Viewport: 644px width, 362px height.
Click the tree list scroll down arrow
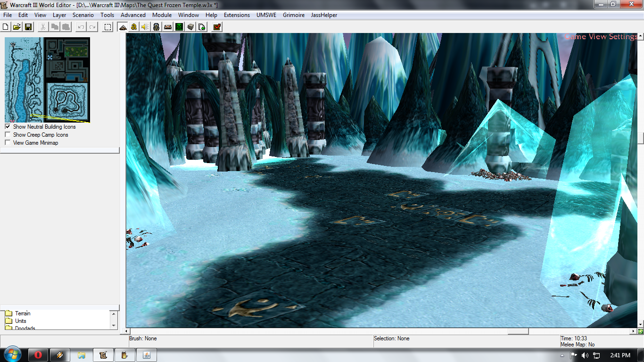coord(113,326)
